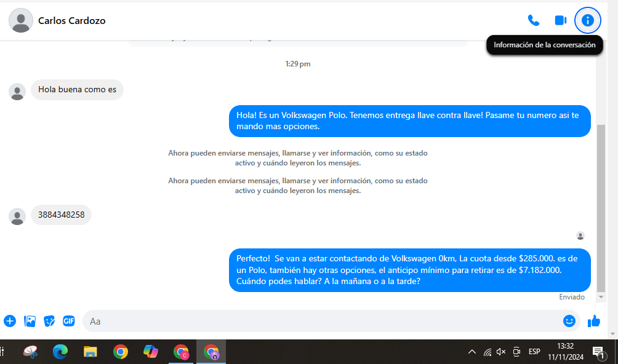The height and width of the screenshot is (364, 618).
Task: Open Copilot from the taskbar
Action: tap(151, 352)
